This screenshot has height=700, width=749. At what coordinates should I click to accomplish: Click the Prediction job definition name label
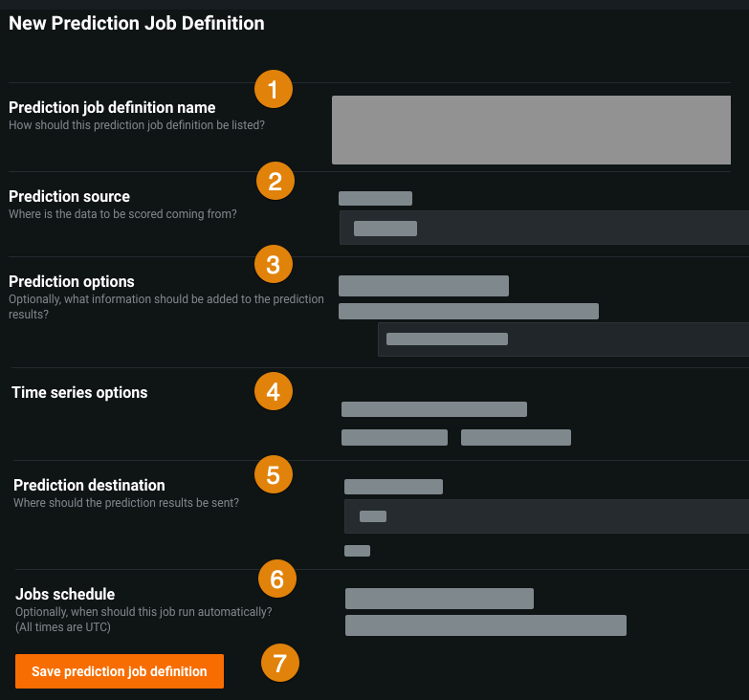tap(112, 107)
